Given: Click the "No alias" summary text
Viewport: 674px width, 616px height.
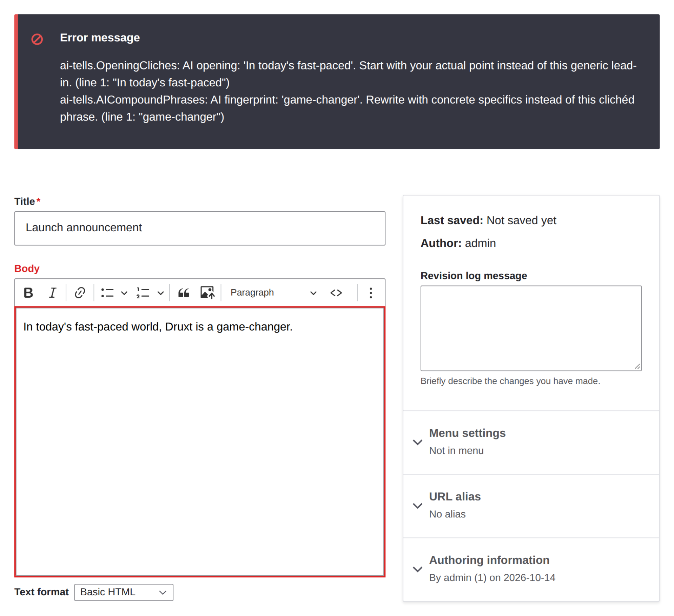Looking at the screenshot, I should (x=447, y=514).
